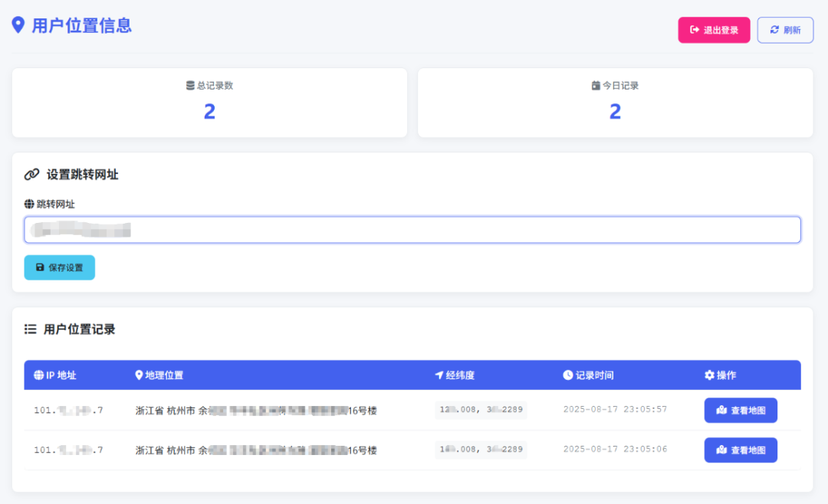Screen dimensions: 828x504
Task: Focus the 跳转网址 URL input field
Action: pos(412,230)
